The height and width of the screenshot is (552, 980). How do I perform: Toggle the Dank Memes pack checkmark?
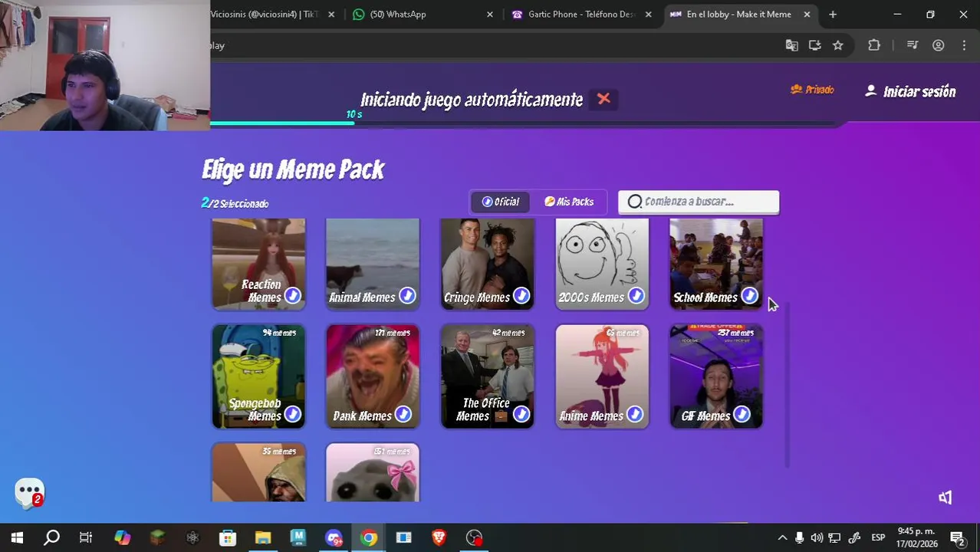point(403,415)
